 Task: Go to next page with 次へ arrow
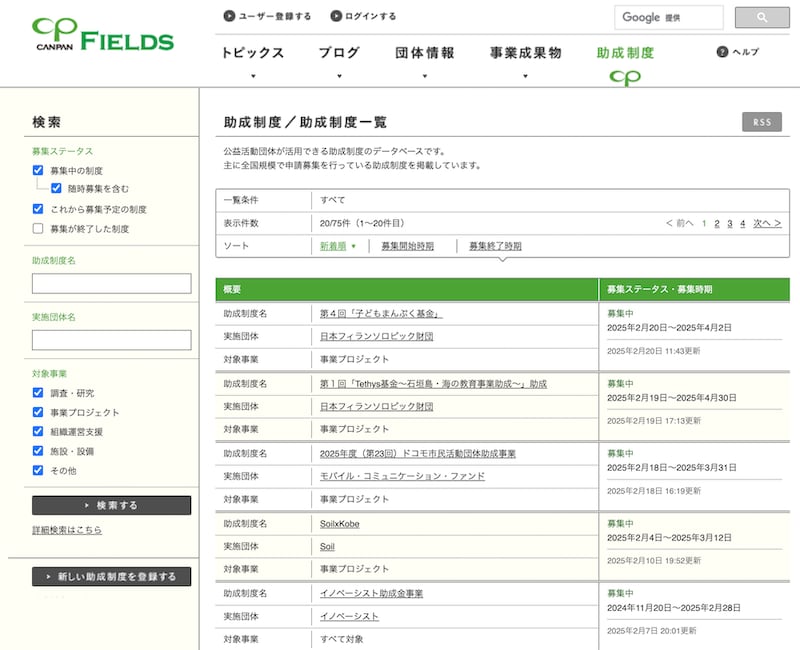(767, 223)
